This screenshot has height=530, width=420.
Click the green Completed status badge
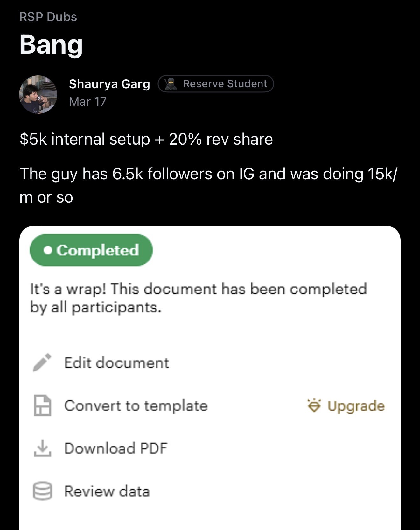point(91,250)
